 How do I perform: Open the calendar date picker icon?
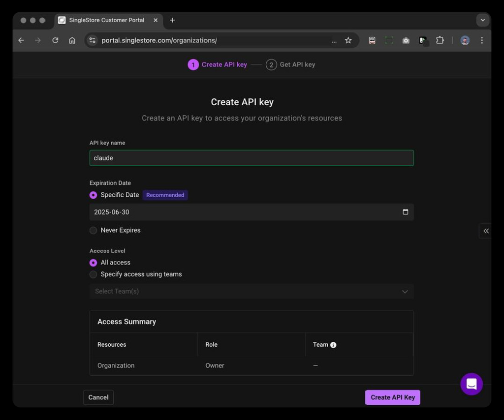[406, 212]
